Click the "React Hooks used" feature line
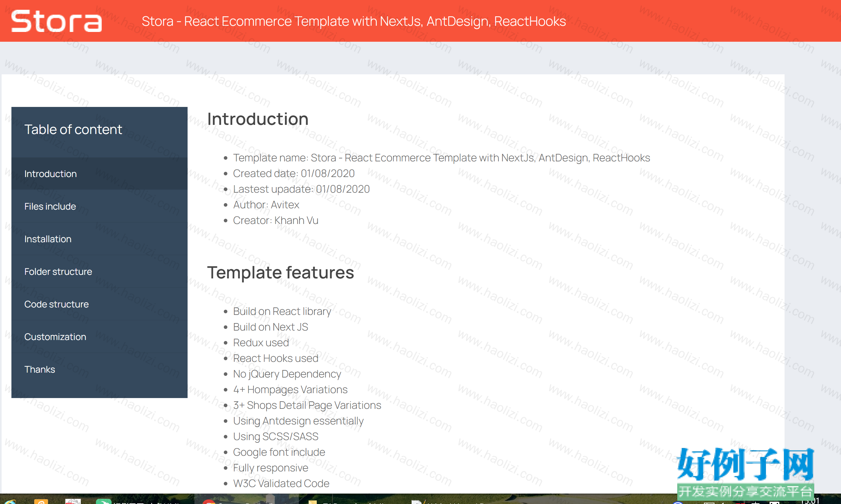 276,358
